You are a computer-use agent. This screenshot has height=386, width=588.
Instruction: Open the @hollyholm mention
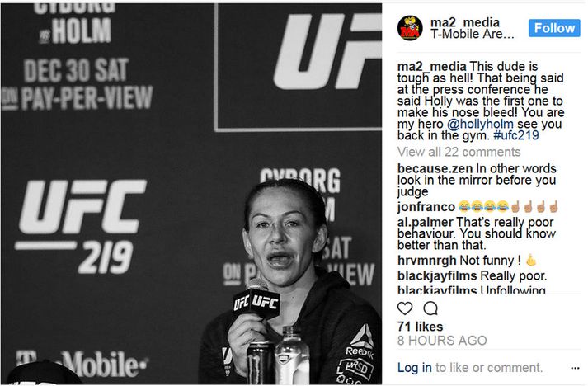(x=480, y=124)
